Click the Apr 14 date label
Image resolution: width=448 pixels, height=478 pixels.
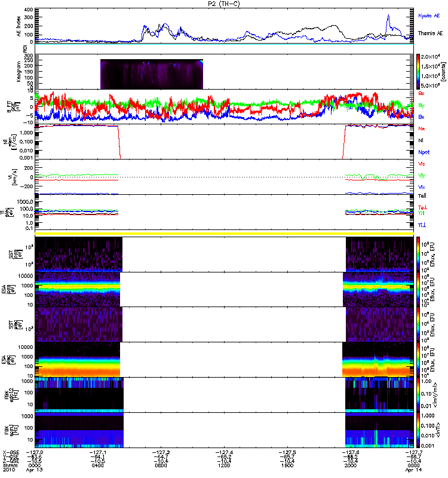click(x=413, y=470)
